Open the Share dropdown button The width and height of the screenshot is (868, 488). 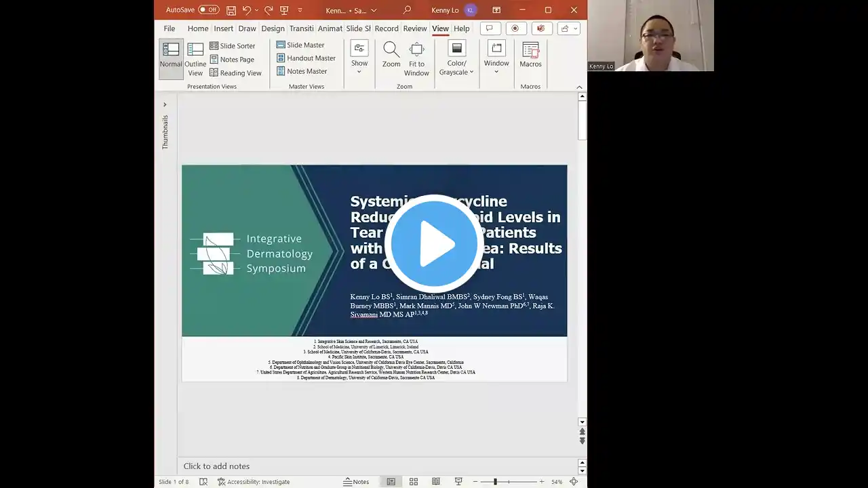[569, 28]
